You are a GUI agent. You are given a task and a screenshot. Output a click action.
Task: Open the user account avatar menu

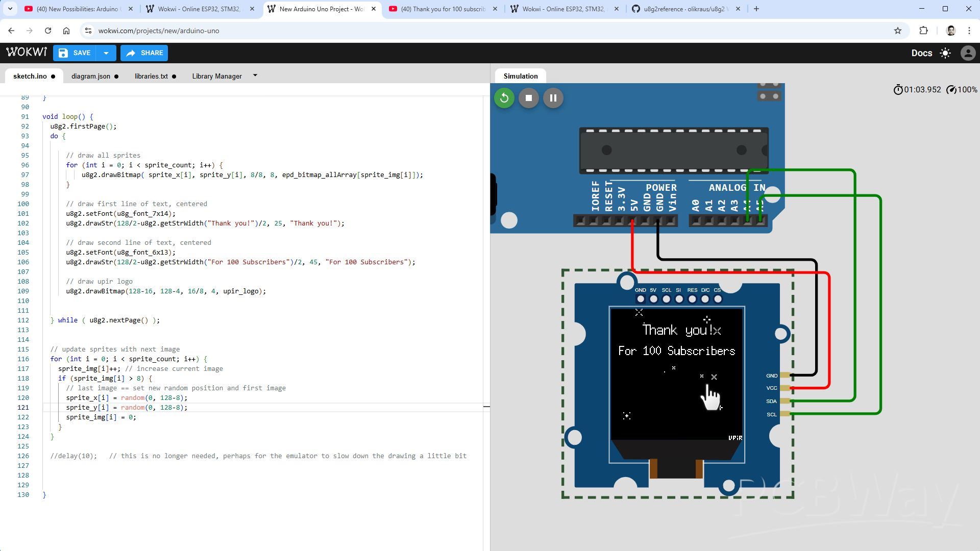968,53
